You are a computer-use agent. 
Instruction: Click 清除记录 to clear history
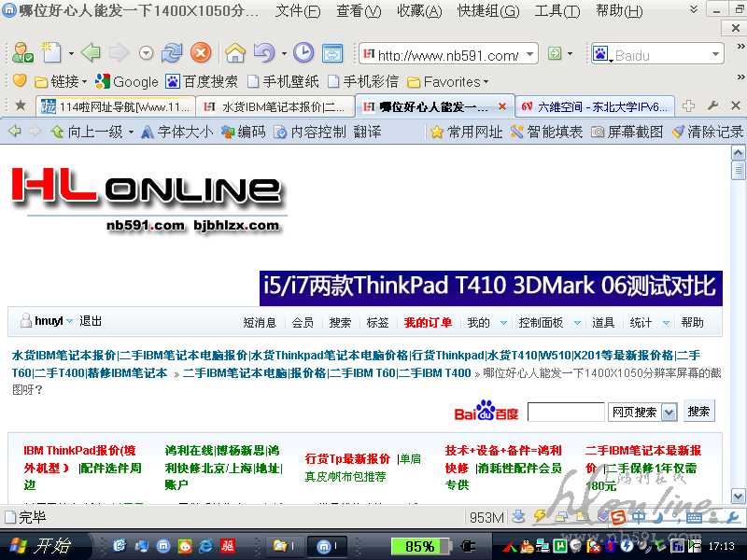(x=708, y=132)
